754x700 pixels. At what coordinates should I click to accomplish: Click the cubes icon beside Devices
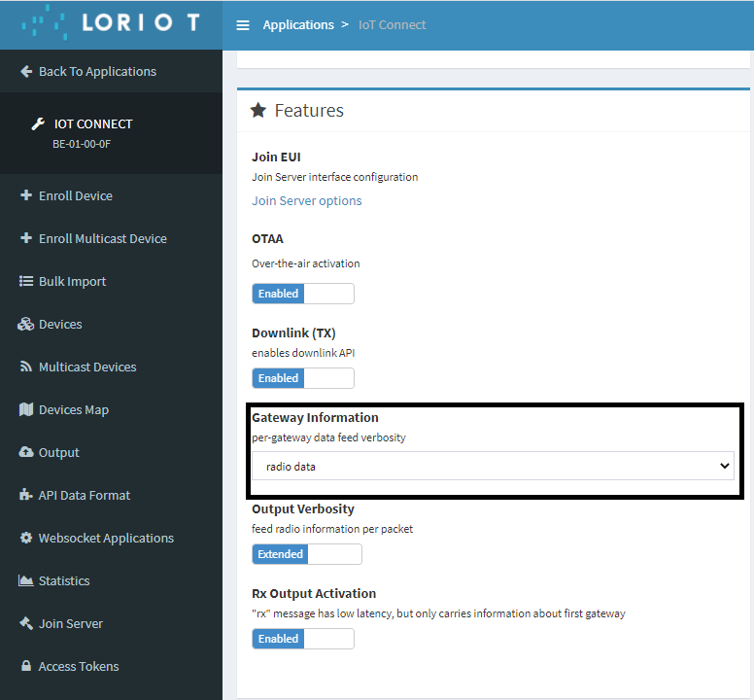click(x=26, y=324)
